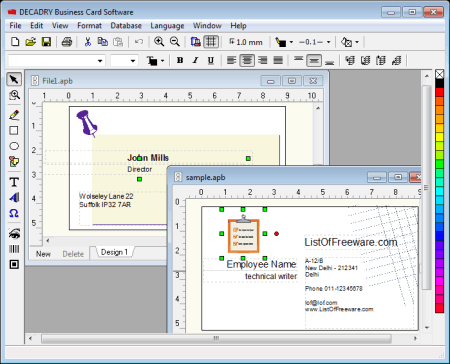
Task: Pick the red color swatch
Action: tap(439, 92)
